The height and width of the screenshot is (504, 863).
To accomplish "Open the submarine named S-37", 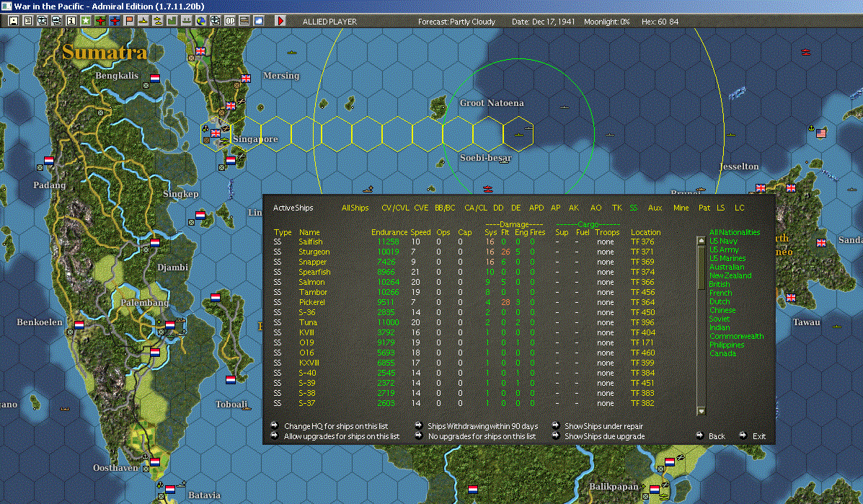I will point(307,403).
